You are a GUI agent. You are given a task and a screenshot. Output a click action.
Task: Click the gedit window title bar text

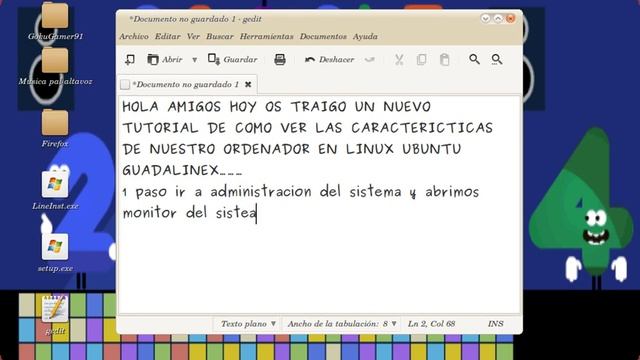coord(196,19)
